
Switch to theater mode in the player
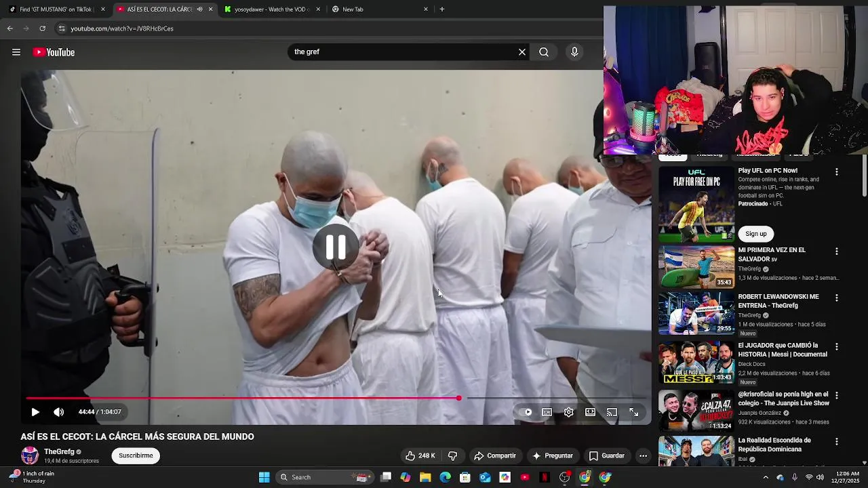[591, 412]
